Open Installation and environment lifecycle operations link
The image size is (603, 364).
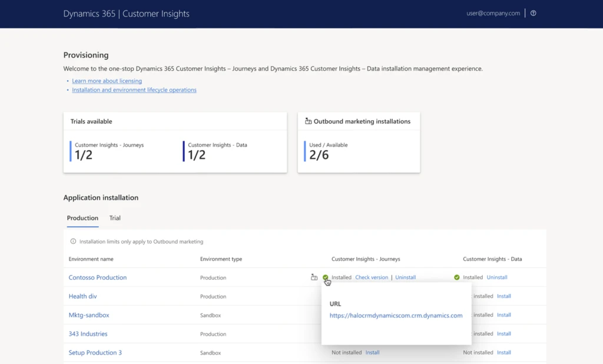tap(134, 90)
